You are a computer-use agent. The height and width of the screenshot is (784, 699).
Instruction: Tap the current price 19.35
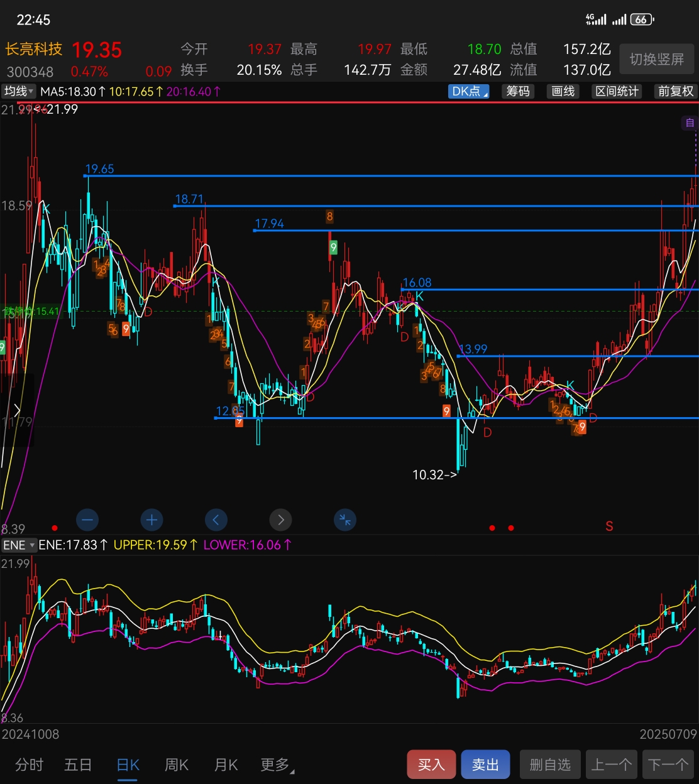click(97, 50)
